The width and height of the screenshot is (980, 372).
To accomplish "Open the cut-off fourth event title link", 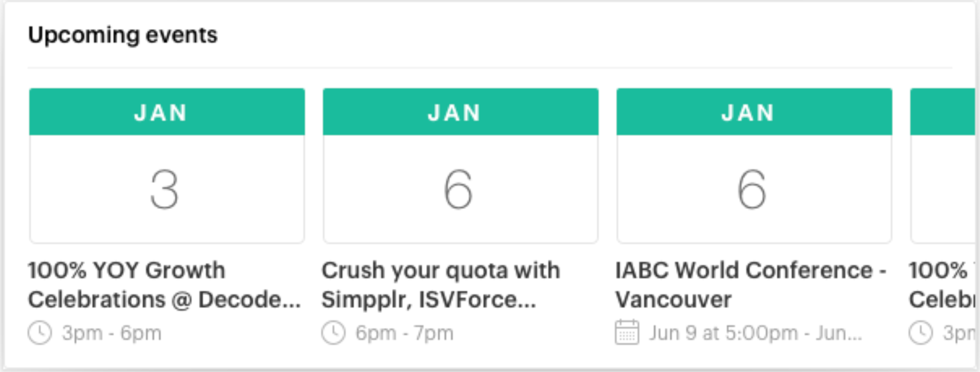I will click(x=942, y=285).
